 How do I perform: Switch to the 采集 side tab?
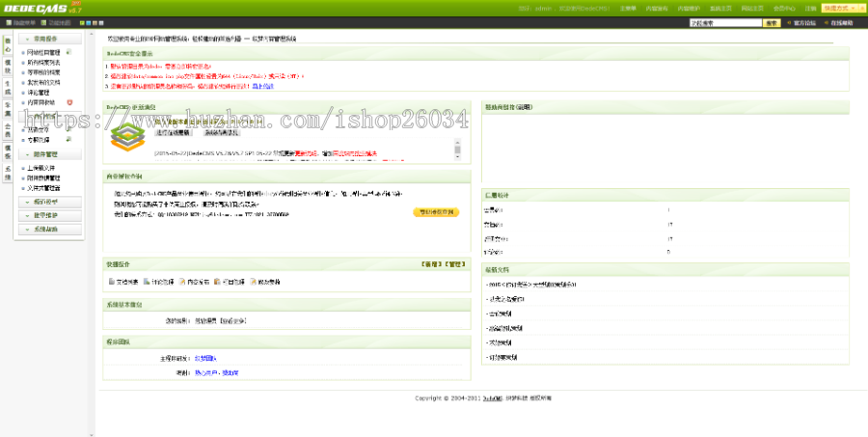pyautogui.click(x=8, y=109)
